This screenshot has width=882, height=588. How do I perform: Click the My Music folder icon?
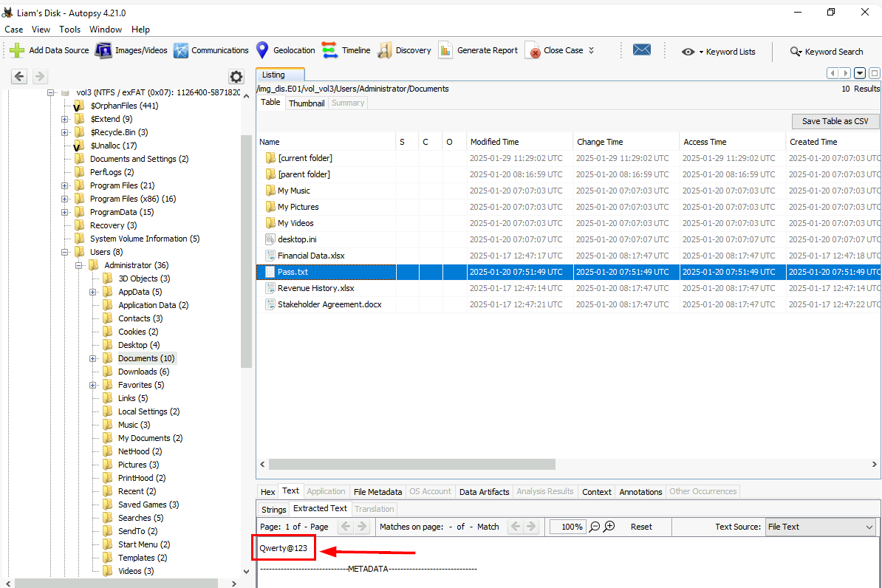tap(270, 190)
